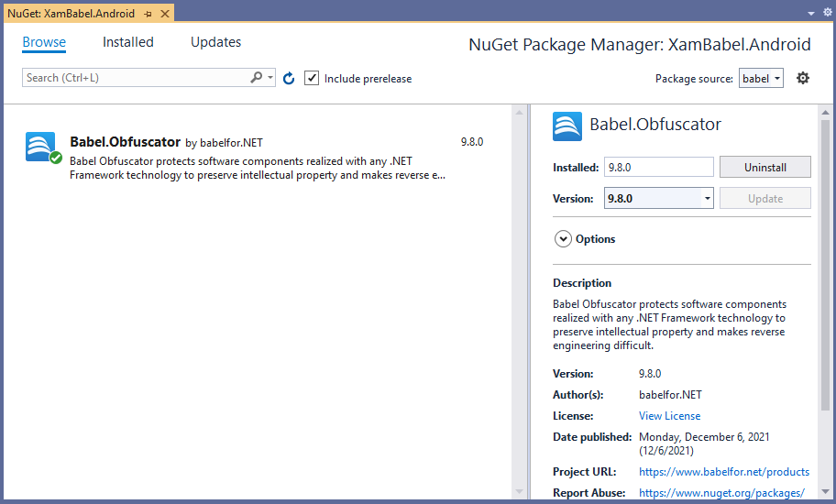Open the Package source dropdown

(x=761, y=78)
